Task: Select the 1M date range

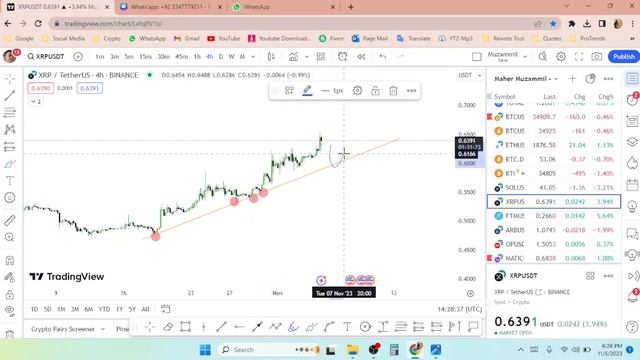Action: point(61,309)
